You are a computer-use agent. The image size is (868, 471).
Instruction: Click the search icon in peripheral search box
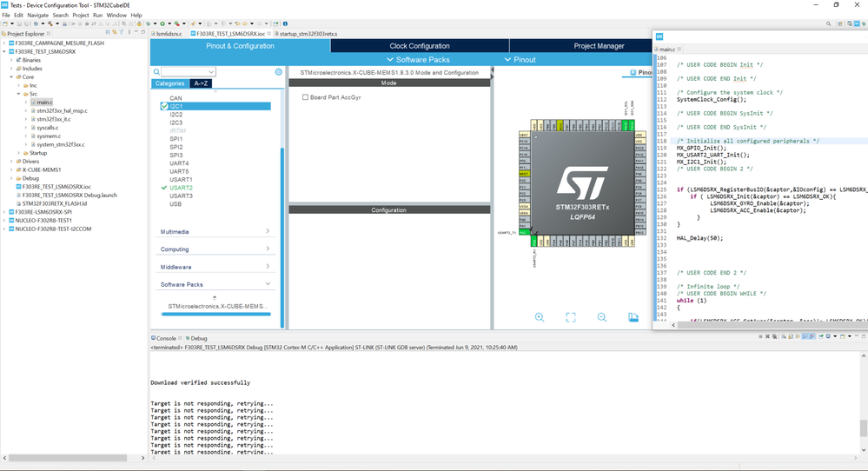click(156, 72)
